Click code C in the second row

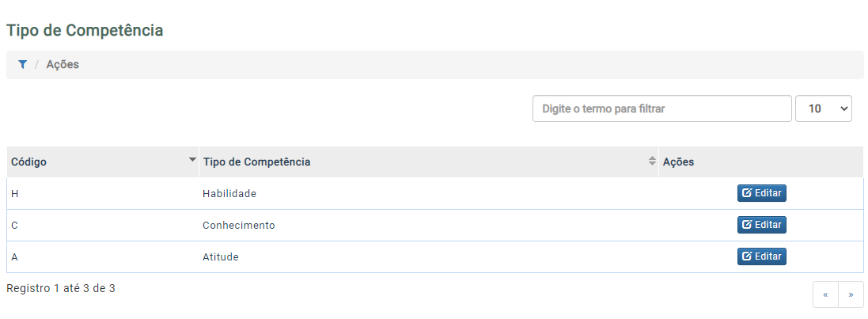tap(14, 226)
